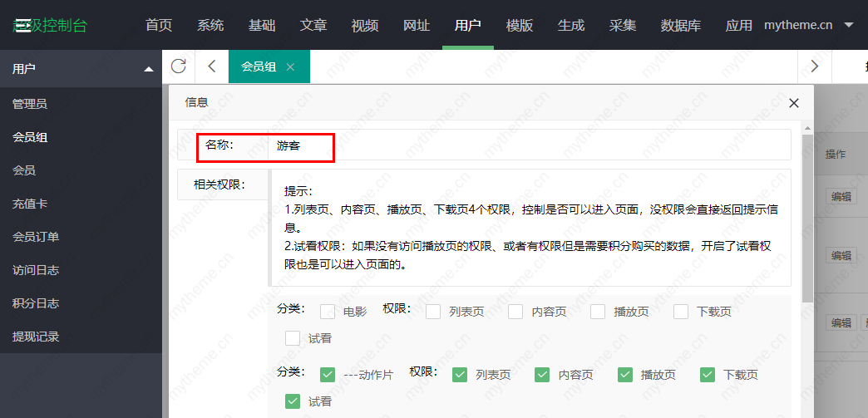Switch to the 数据库 top menu
The image size is (868, 418).
[x=680, y=25]
